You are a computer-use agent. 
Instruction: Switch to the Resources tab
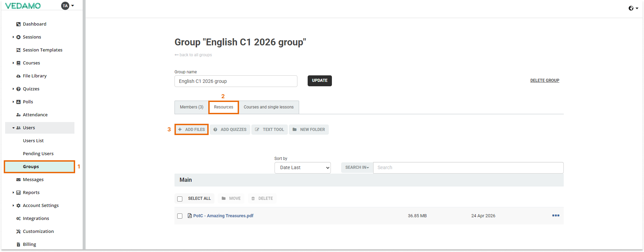coord(224,107)
